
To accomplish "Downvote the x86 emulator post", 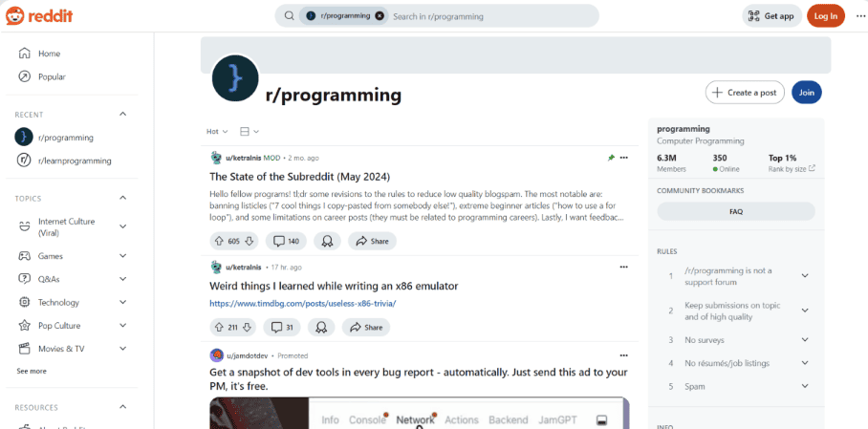I will pos(247,327).
